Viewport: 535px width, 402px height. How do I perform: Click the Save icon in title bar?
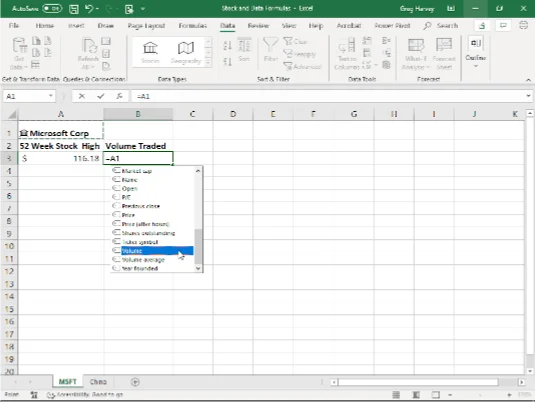click(x=74, y=9)
